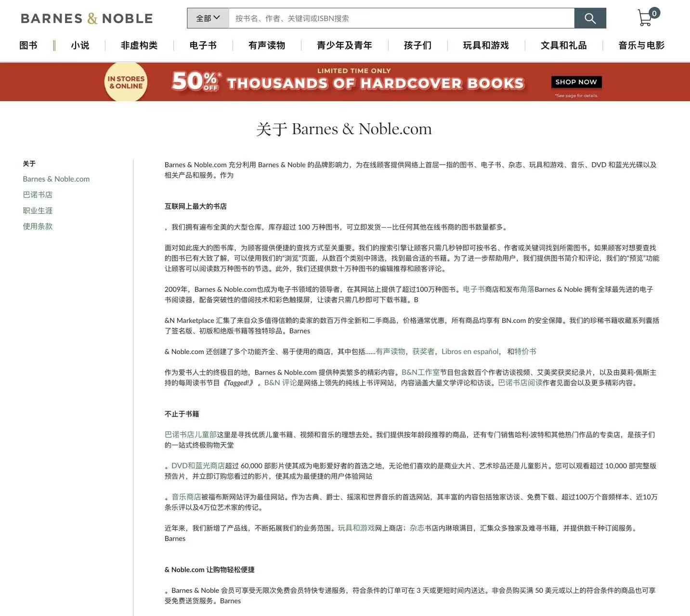Open the 玩具和游戏 menu
Viewport: 690px width, 616px height.
(486, 45)
